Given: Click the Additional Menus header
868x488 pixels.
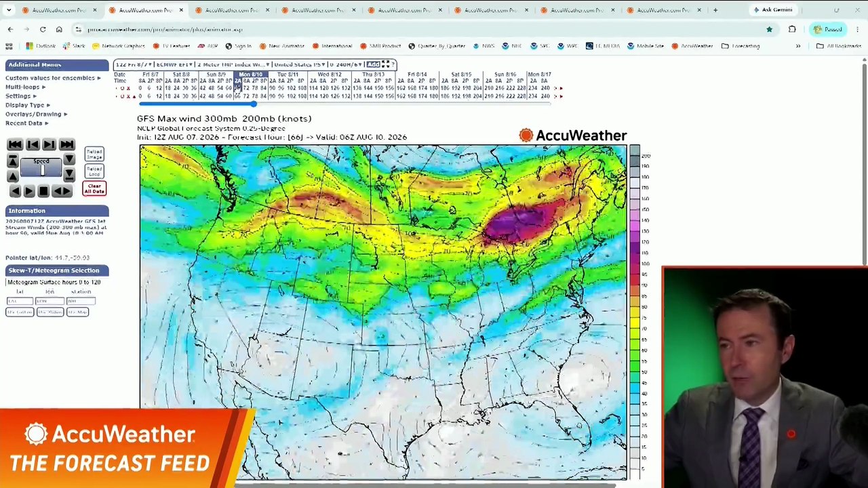Looking at the screenshot, I should (57, 64).
